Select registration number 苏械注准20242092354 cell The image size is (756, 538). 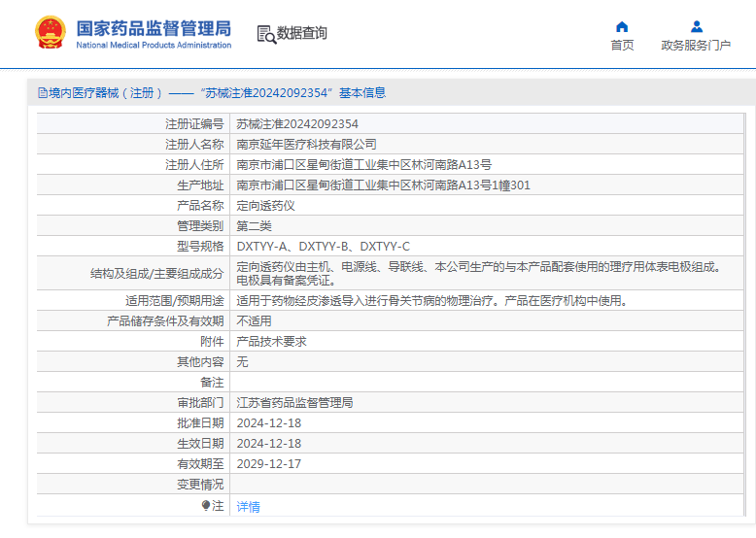(x=297, y=124)
